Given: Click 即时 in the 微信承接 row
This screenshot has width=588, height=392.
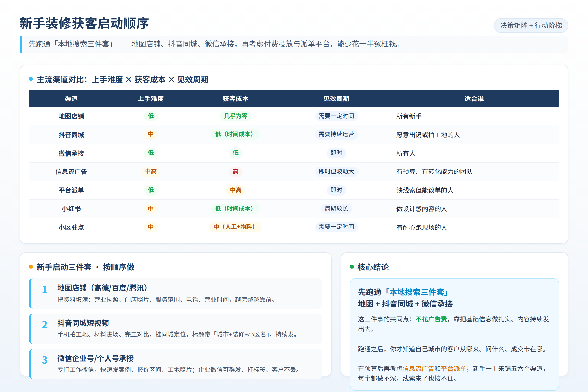Looking at the screenshot, I should tap(336, 153).
